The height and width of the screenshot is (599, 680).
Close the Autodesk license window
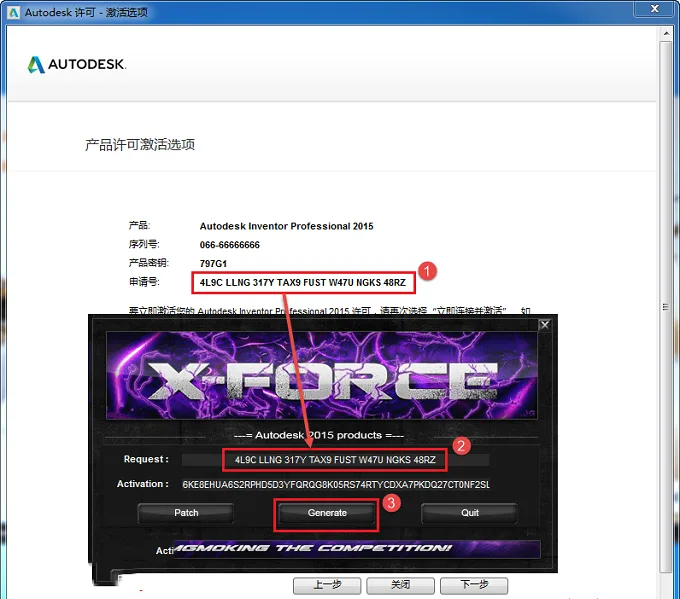(x=655, y=9)
